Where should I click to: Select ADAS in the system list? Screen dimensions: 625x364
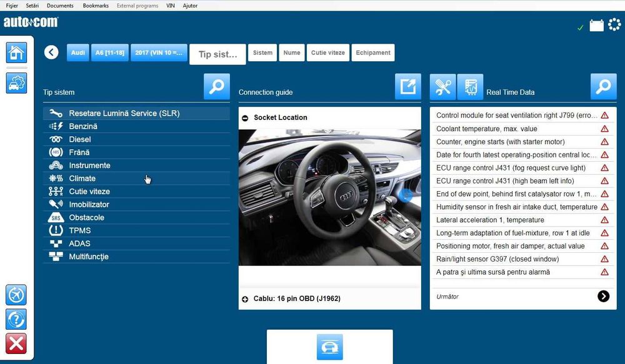tap(136, 243)
